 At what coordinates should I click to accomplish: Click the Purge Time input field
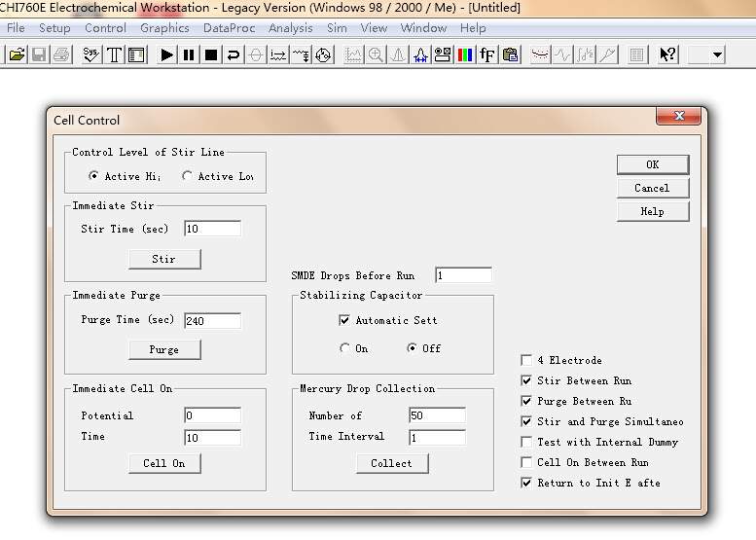tap(211, 321)
